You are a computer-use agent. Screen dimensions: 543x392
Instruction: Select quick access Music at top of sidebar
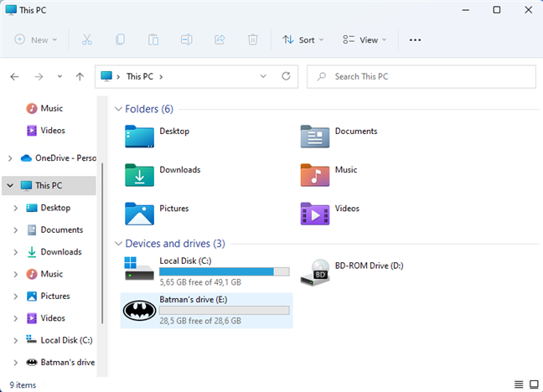pyautogui.click(x=45, y=108)
